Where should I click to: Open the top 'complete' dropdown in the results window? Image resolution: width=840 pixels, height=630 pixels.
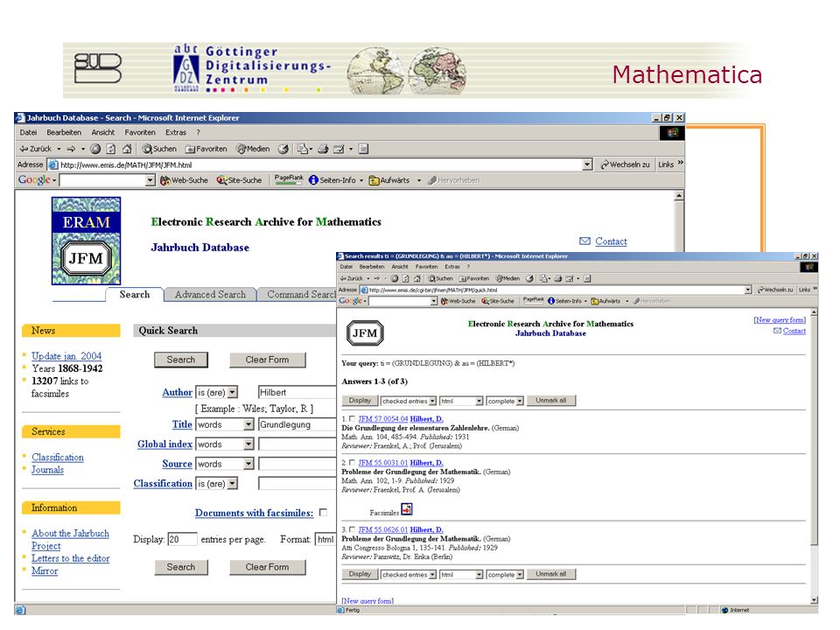pyautogui.click(x=520, y=402)
